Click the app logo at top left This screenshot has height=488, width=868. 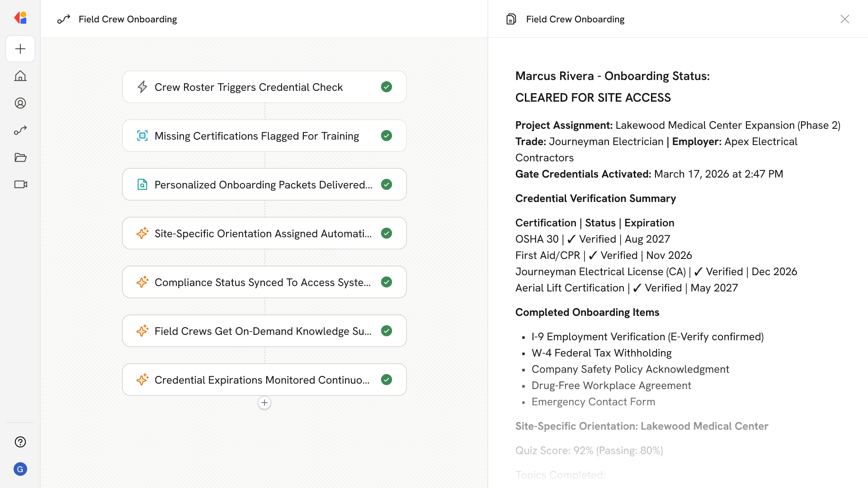(x=20, y=18)
